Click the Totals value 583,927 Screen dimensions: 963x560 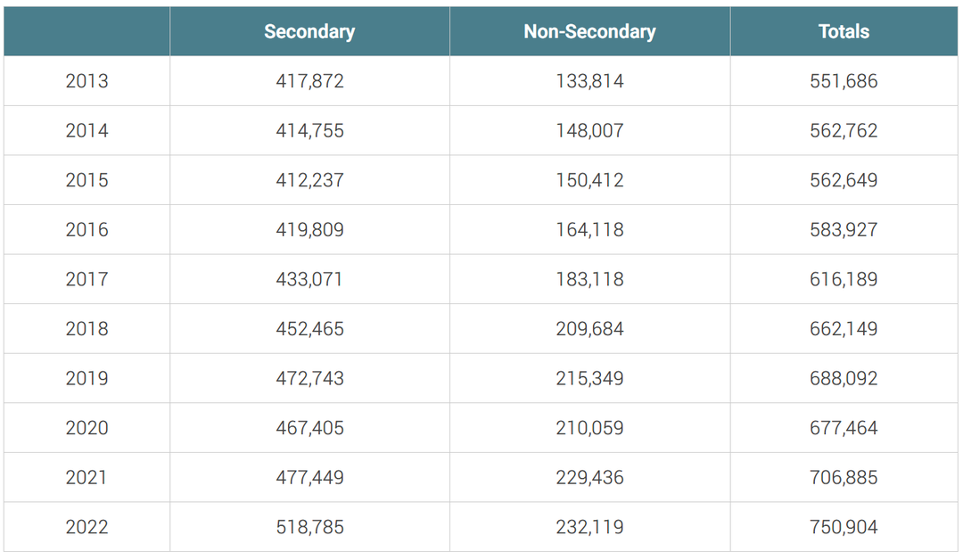(844, 230)
